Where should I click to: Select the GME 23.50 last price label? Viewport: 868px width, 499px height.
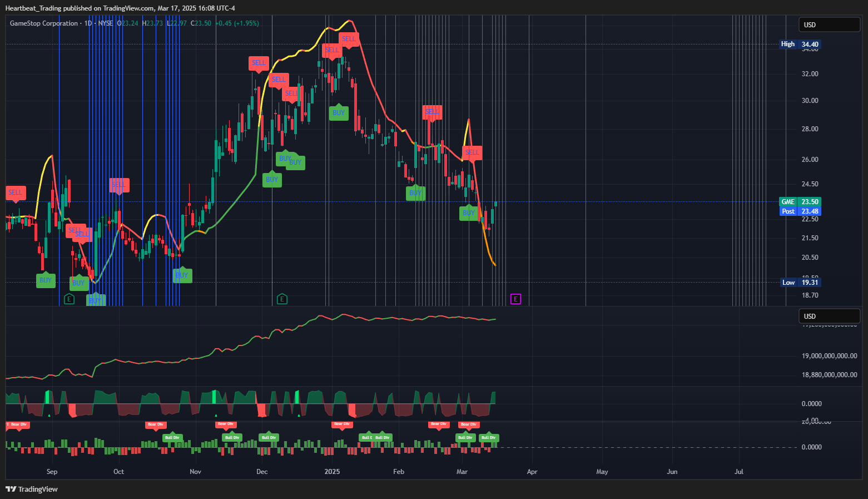click(800, 202)
